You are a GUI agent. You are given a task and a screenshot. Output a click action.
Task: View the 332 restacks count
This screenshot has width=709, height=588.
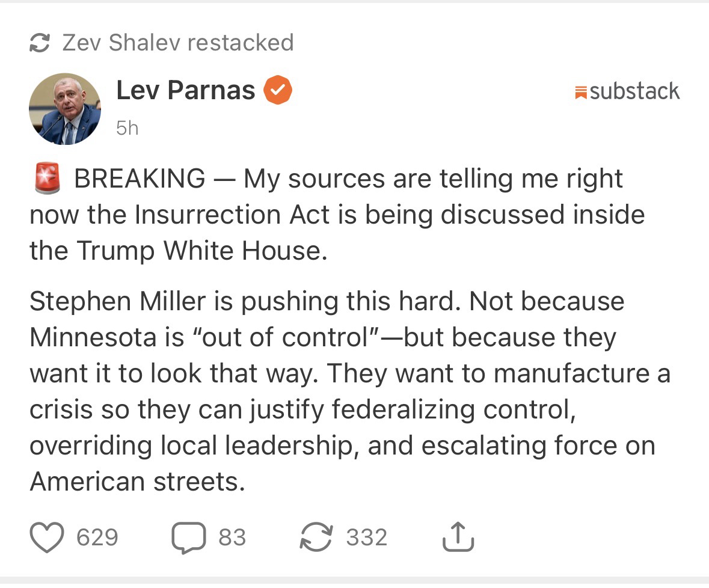point(366,537)
